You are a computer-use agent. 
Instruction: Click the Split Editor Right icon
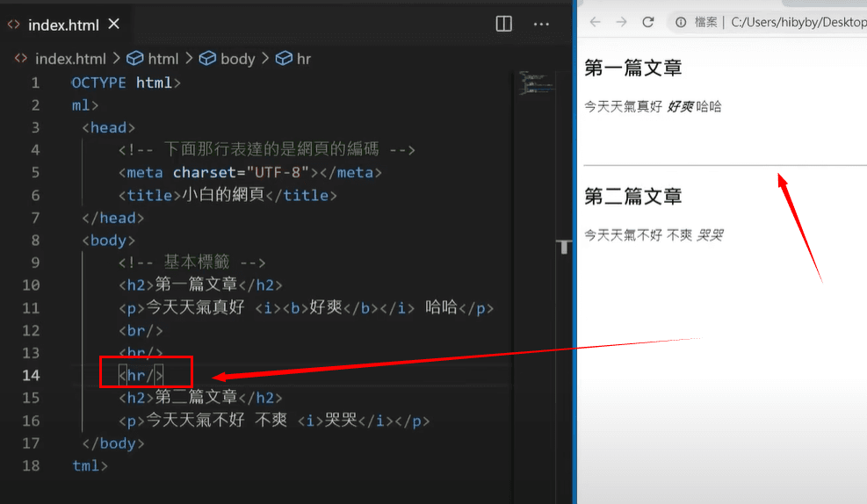click(503, 24)
